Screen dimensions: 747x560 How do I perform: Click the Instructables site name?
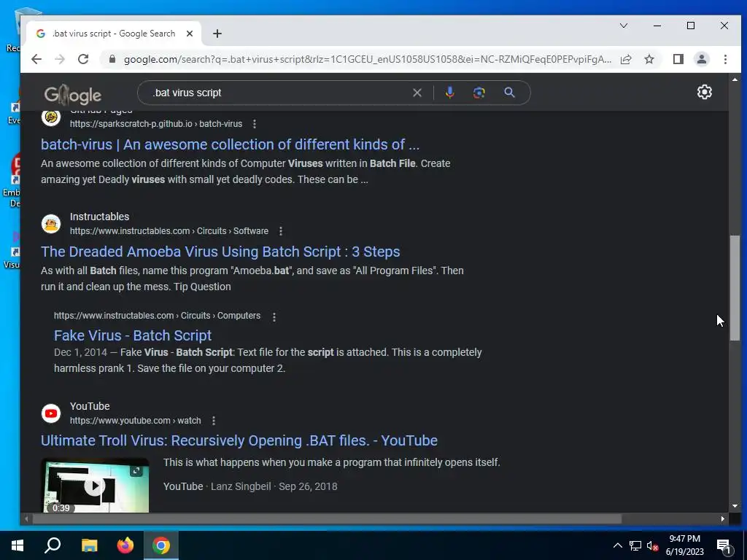pos(99,216)
